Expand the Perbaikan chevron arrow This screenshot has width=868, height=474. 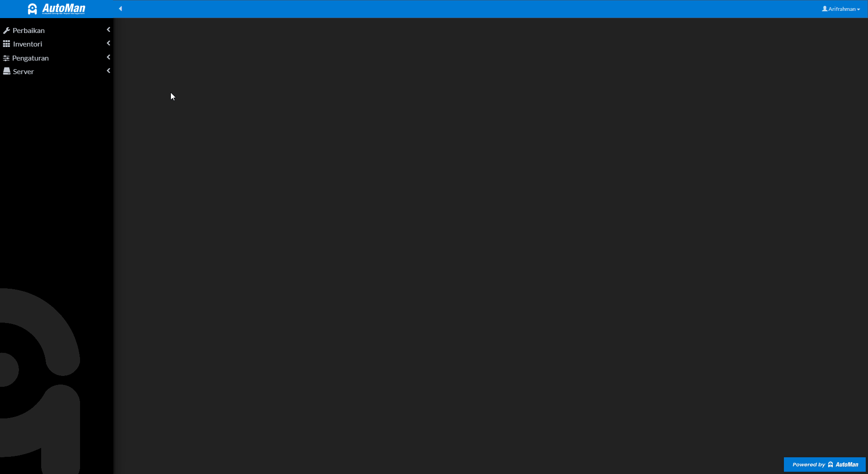tap(108, 30)
